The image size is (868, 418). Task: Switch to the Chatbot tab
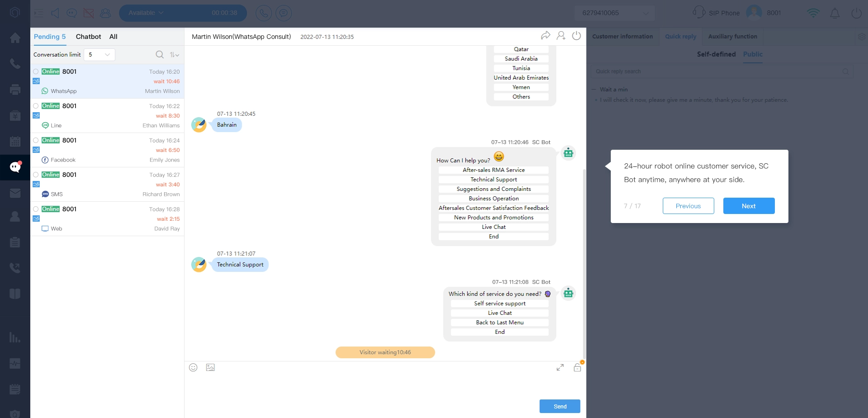(x=88, y=37)
